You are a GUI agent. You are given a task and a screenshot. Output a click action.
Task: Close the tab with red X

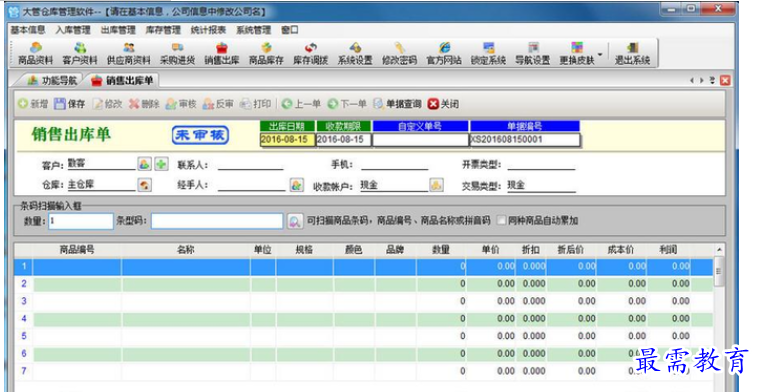(725, 81)
